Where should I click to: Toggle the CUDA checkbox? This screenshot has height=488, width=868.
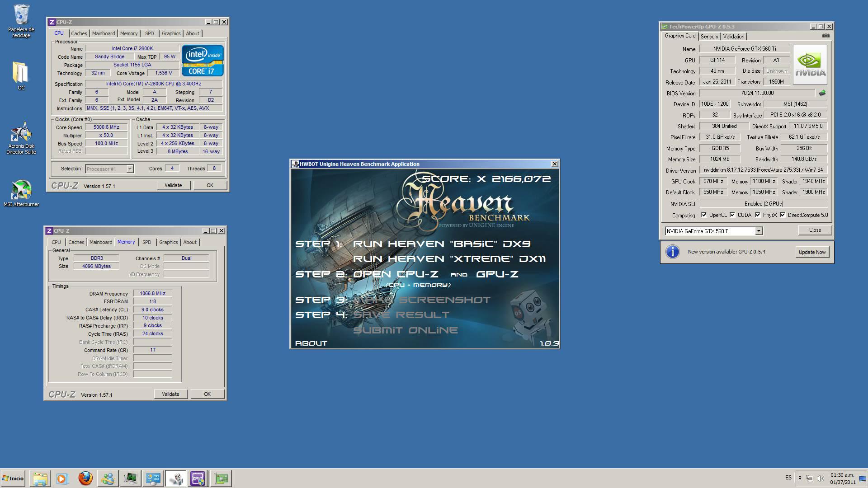coord(732,215)
